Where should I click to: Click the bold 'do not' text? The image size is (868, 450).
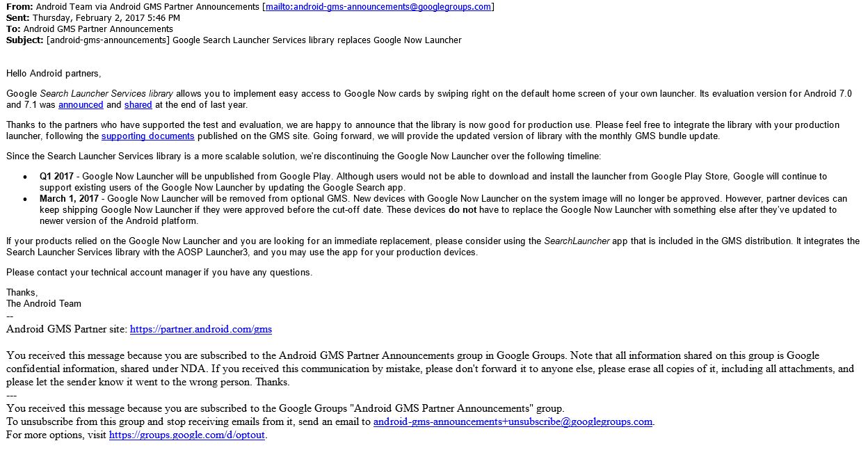coord(463,210)
